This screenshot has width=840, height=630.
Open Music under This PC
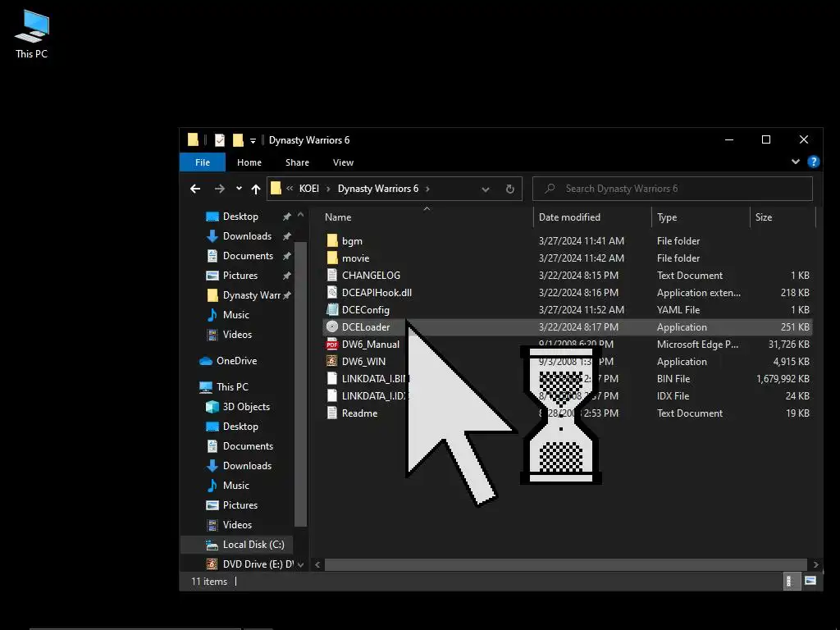(x=235, y=486)
